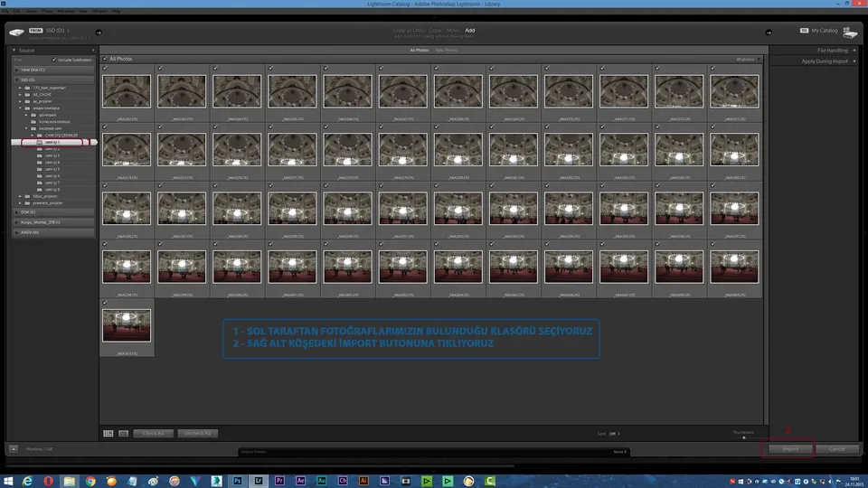The image size is (868, 488).
Task: Expand the DISK (E:) volume
Action: (16, 211)
